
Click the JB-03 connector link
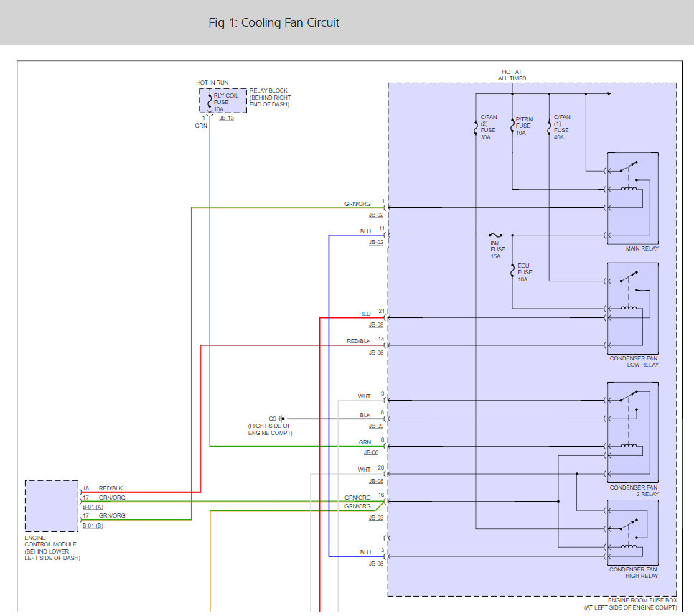click(376, 518)
